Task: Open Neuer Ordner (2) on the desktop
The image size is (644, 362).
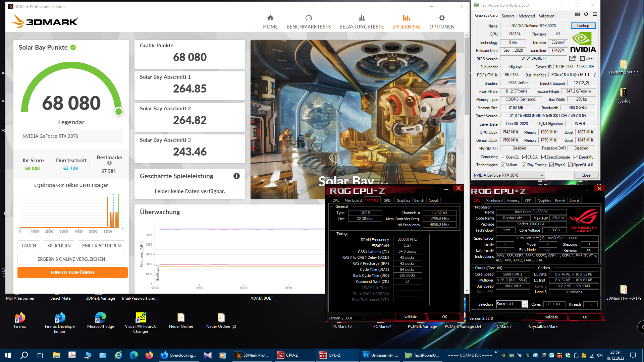Action: tap(221, 320)
